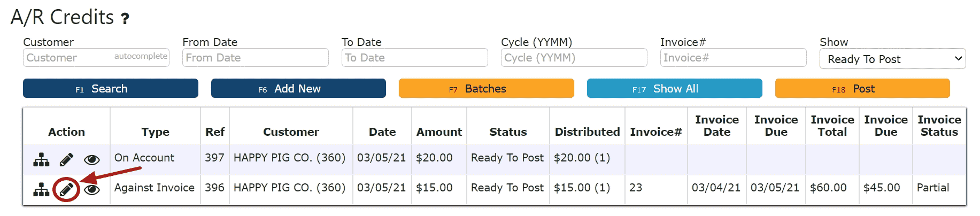Open the Batches button
The width and height of the screenshot is (980, 216).
(487, 88)
